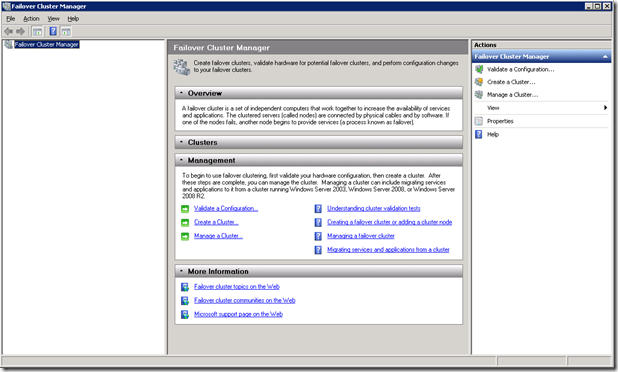Click Validate a Configuration... in Actions pane
Screen dimensions: 618x372
click(521, 69)
